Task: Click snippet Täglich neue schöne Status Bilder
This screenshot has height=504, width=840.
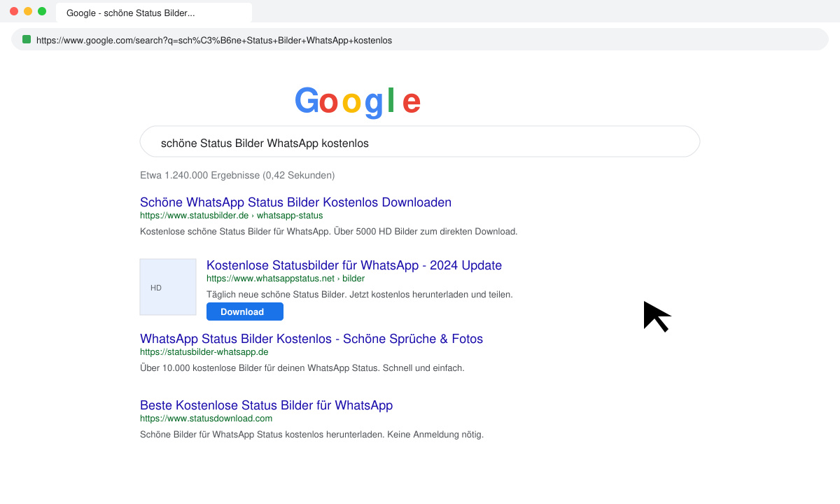Action: (360, 294)
